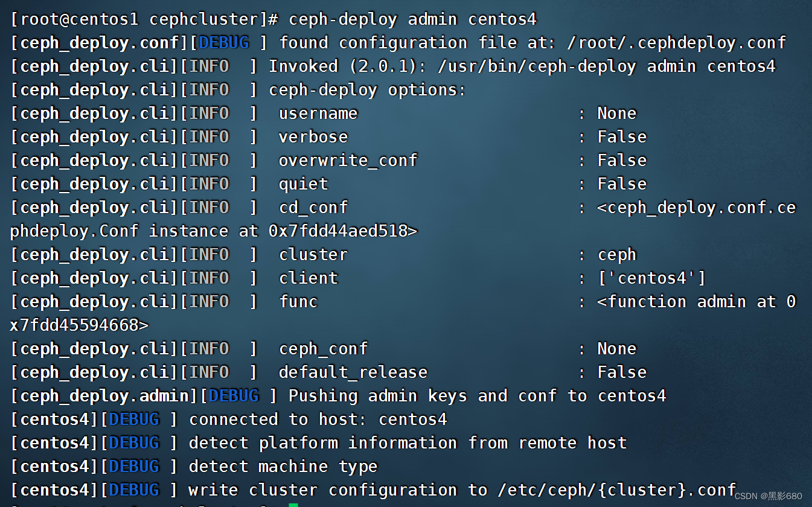
Task: Click the 'quiet' option name
Action: (x=304, y=184)
